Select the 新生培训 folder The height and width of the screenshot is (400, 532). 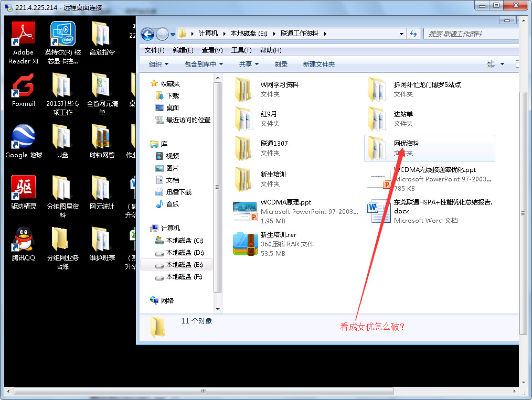pyautogui.click(x=261, y=179)
